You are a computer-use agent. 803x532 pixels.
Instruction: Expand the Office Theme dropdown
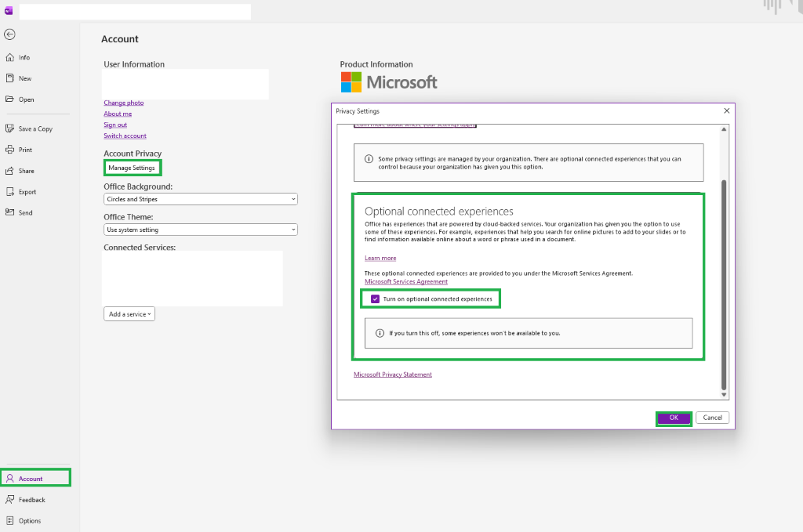click(201, 230)
